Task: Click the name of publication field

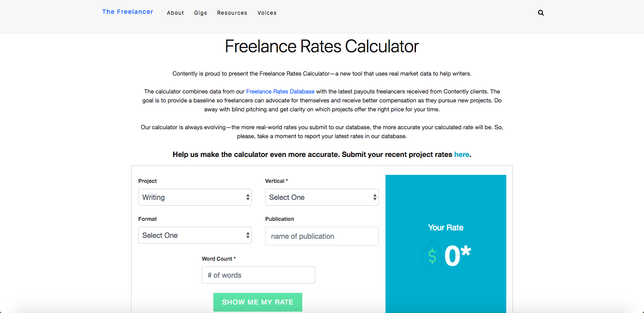Action: [322, 236]
